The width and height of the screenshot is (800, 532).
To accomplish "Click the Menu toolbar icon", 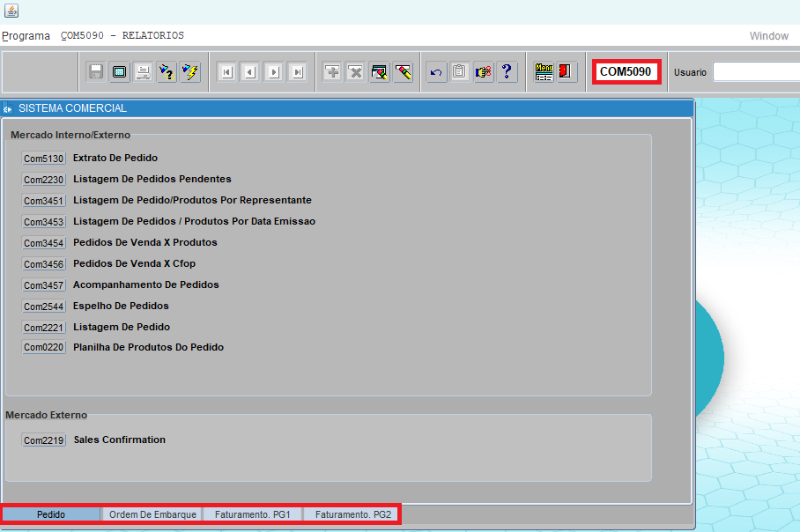I will click(x=544, y=72).
